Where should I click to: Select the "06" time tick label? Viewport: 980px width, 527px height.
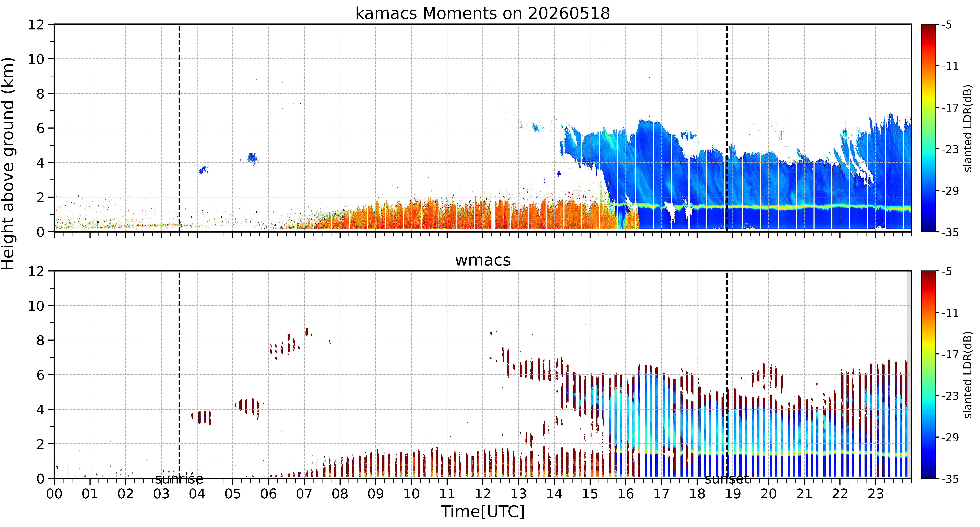(x=269, y=494)
